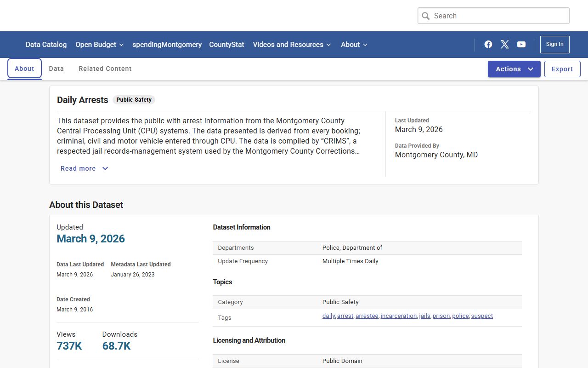
Task: Open the spendingMontgomery link
Action: [x=167, y=45]
